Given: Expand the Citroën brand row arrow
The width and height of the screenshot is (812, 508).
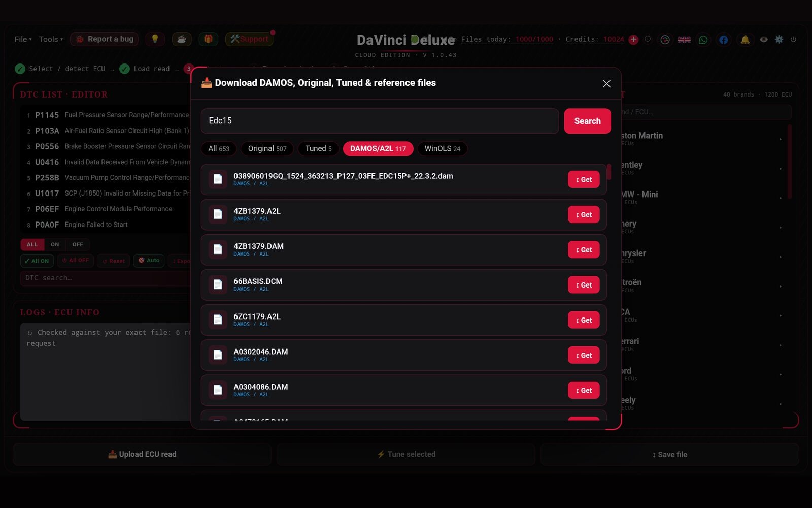Looking at the screenshot, I should pyautogui.click(x=781, y=287).
